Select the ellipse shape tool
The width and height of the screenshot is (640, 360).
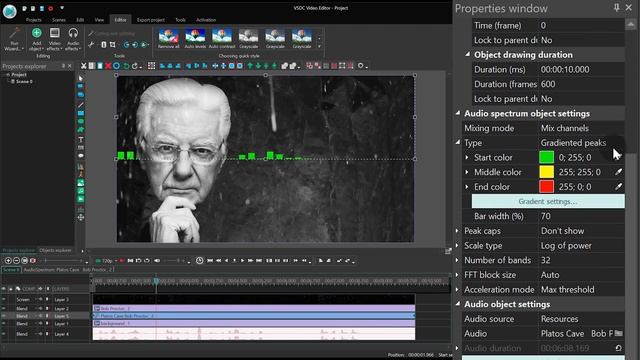(x=81, y=121)
